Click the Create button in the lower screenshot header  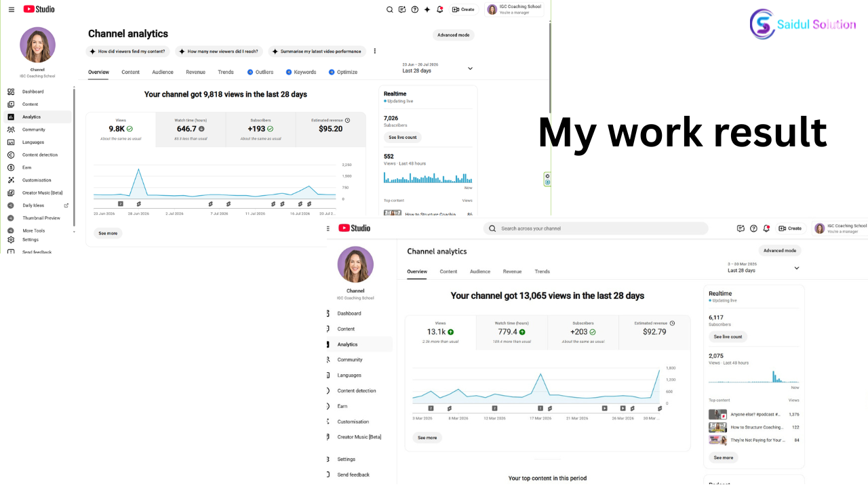pyautogui.click(x=791, y=228)
